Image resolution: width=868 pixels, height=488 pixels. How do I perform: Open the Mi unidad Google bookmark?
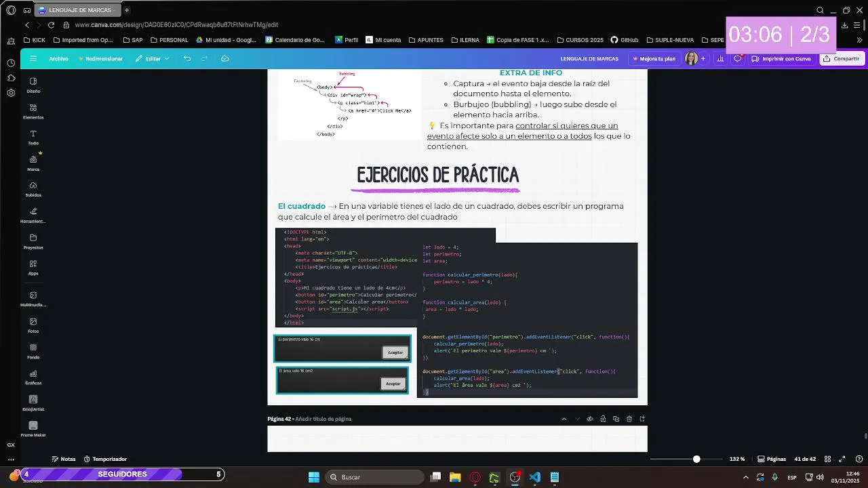tap(226, 40)
